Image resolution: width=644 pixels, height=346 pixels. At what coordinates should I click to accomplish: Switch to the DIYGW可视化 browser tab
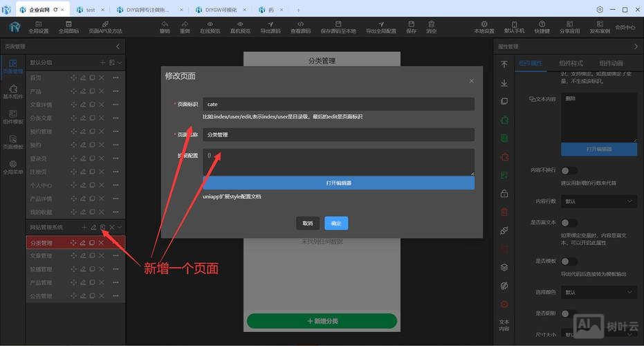pyautogui.click(x=221, y=10)
